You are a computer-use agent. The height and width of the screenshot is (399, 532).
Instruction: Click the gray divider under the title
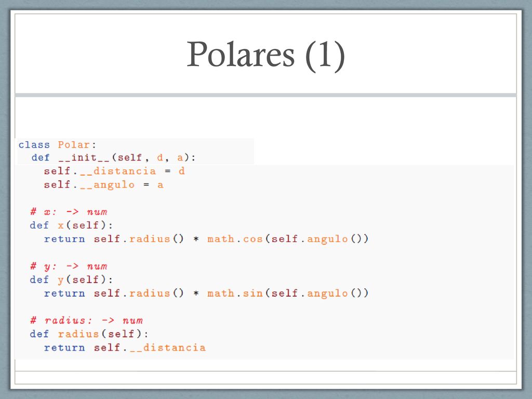coord(265,96)
